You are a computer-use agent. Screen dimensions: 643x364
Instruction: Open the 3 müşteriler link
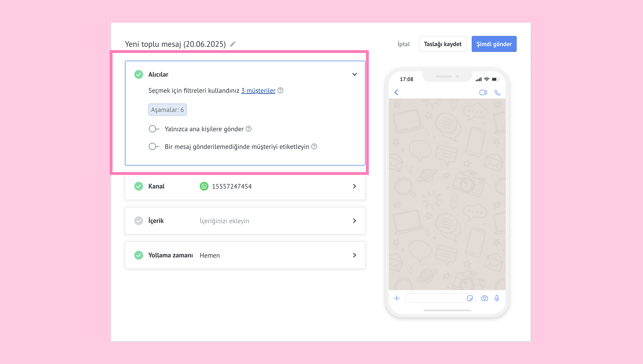tap(258, 91)
